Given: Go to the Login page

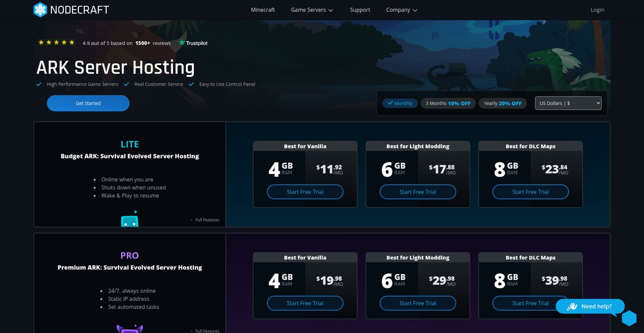Looking at the screenshot, I should (x=597, y=10).
